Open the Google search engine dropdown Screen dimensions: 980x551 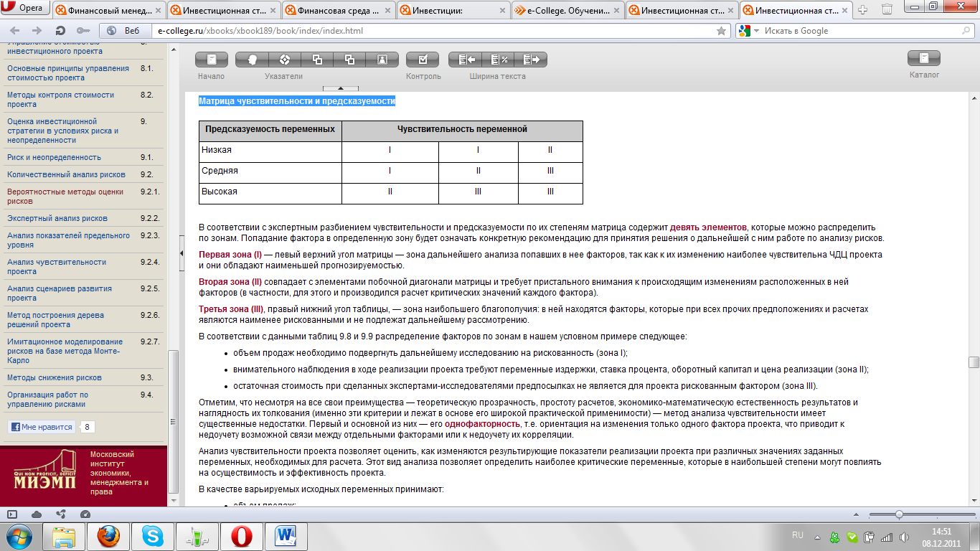(x=749, y=31)
